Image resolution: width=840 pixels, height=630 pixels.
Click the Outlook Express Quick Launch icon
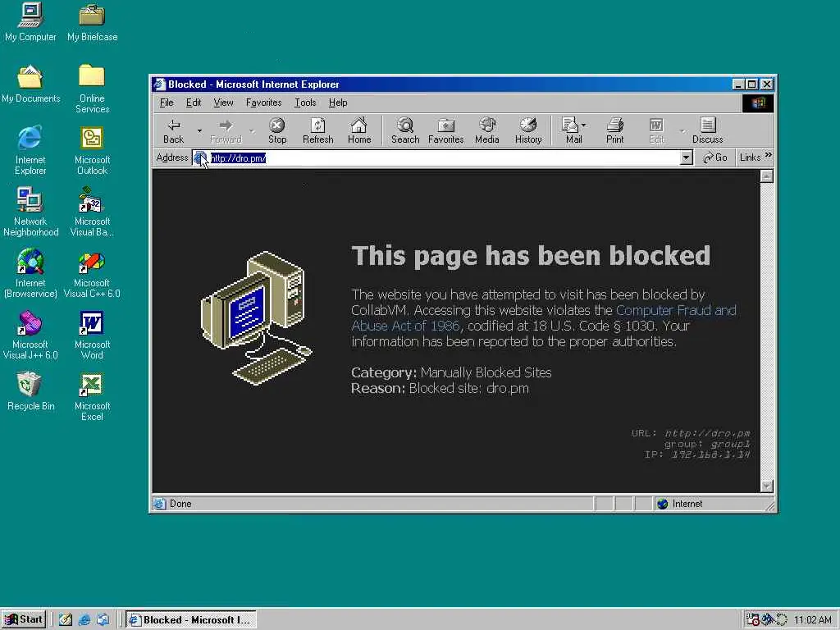(x=103, y=620)
